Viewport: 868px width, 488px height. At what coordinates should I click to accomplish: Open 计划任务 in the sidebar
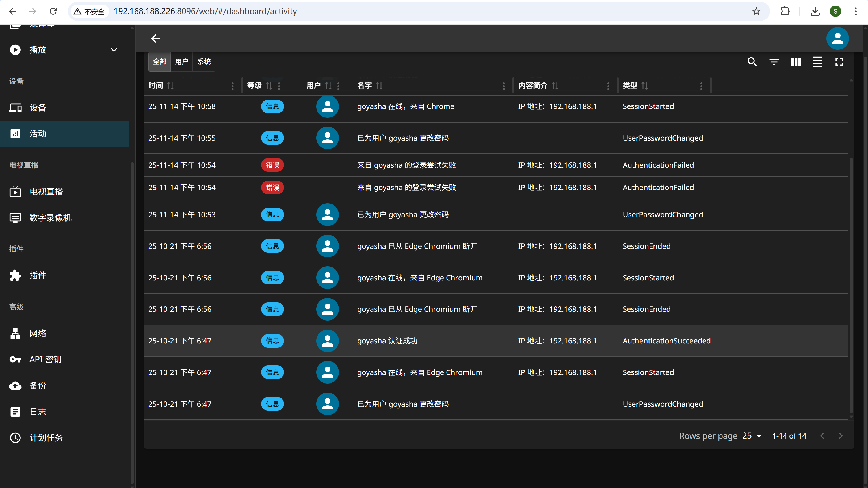(46, 438)
